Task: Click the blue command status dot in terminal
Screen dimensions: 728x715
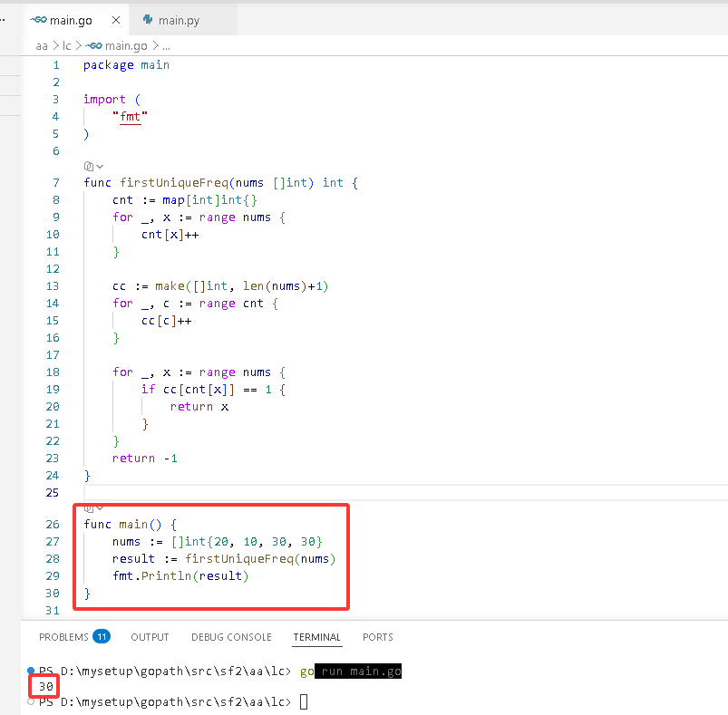Action: [x=31, y=670]
